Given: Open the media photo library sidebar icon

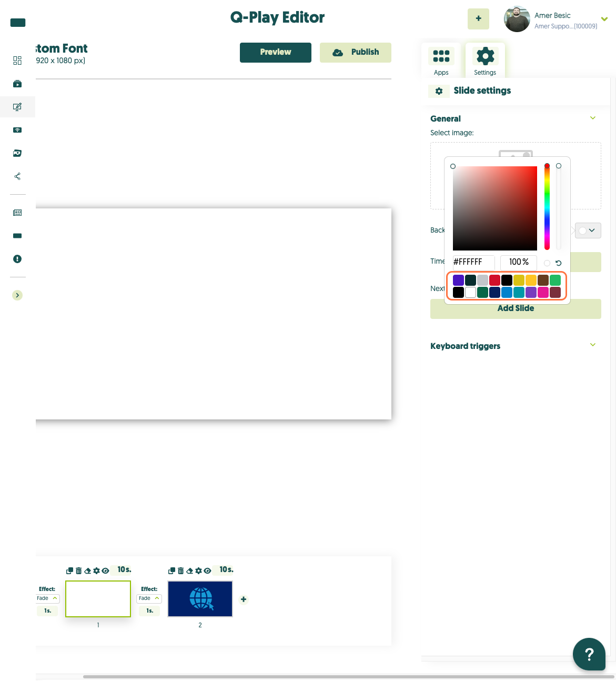Looking at the screenshot, I should [x=17, y=153].
